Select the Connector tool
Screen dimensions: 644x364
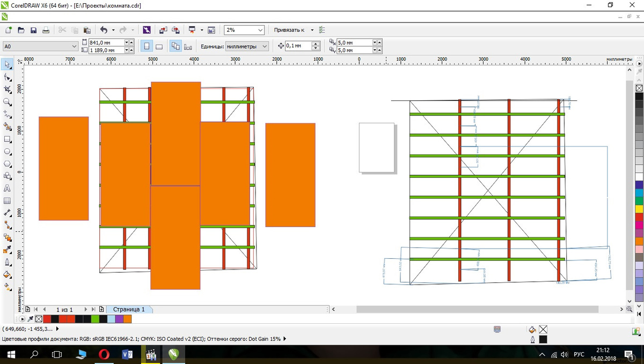(x=7, y=225)
